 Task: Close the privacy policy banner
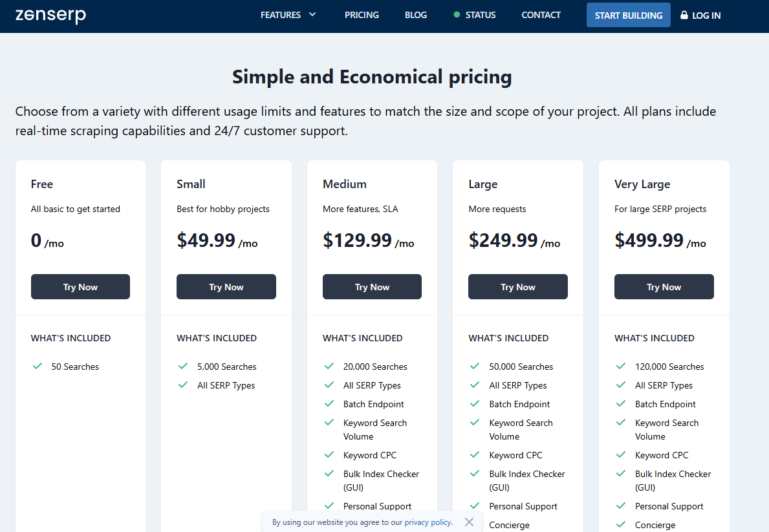point(469,522)
